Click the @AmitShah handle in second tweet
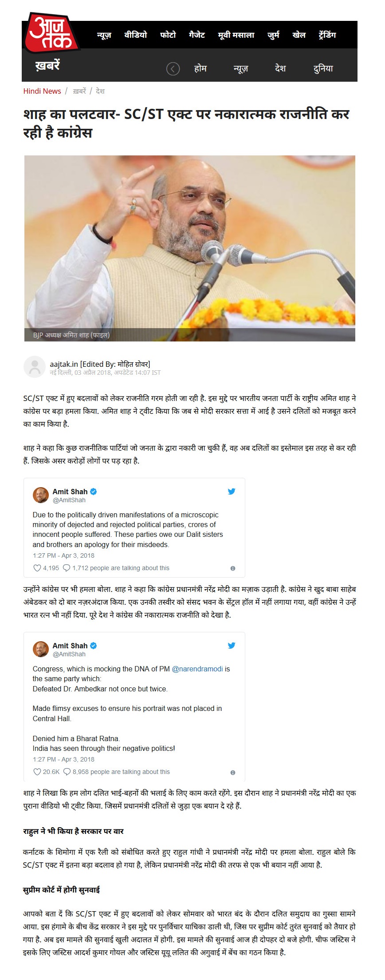Viewport: 385px width, 980px height. tap(69, 654)
